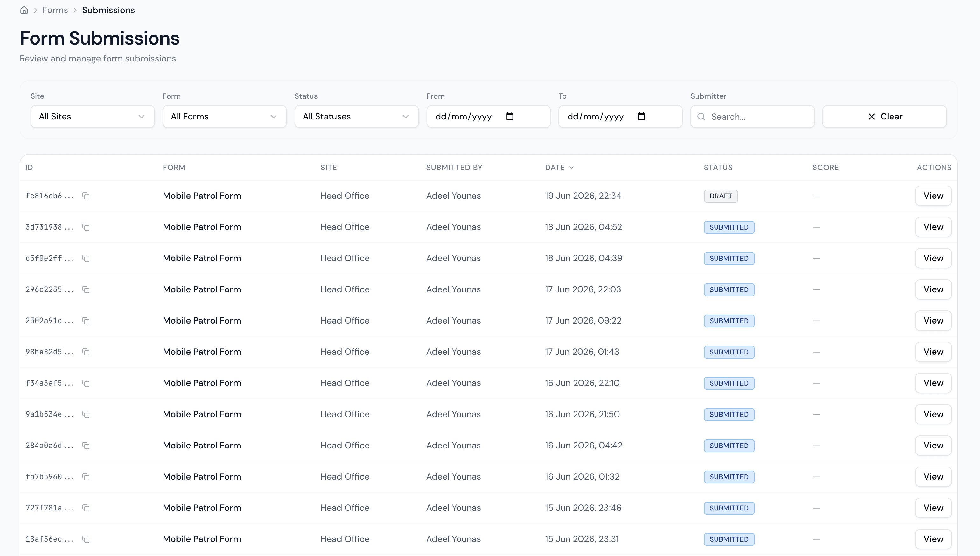This screenshot has width=980, height=556.
Task: Click Mobile Patrol Form in row 9a1b534e
Action: click(x=202, y=414)
